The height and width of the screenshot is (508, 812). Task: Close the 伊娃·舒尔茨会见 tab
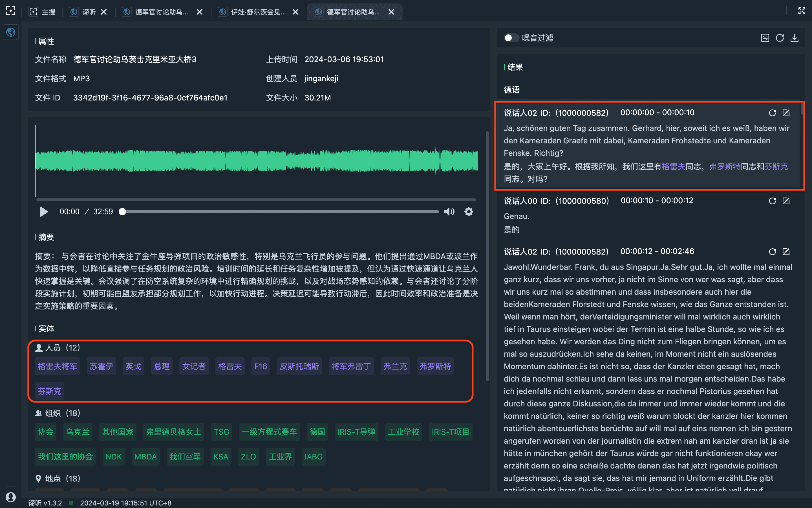(x=295, y=12)
